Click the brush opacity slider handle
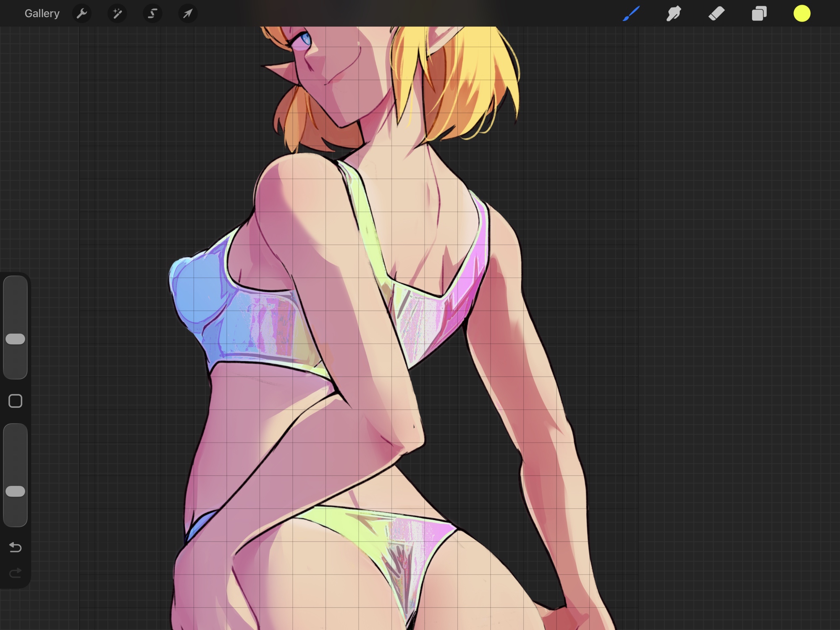The image size is (840, 630). pos(16,491)
